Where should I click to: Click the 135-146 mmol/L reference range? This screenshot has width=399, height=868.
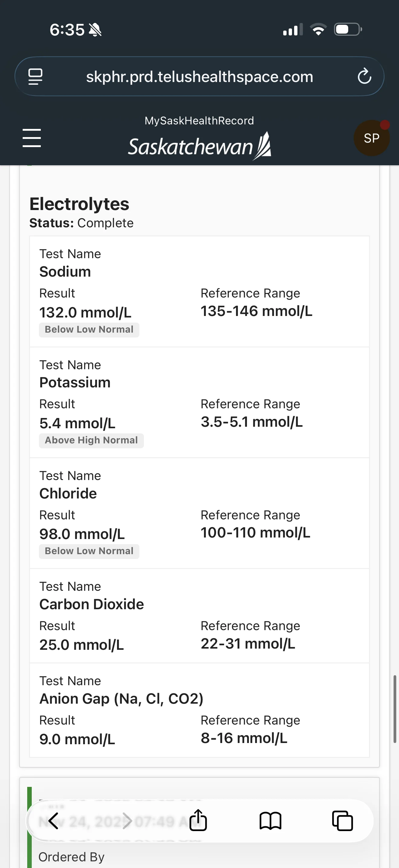click(x=257, y=311)
